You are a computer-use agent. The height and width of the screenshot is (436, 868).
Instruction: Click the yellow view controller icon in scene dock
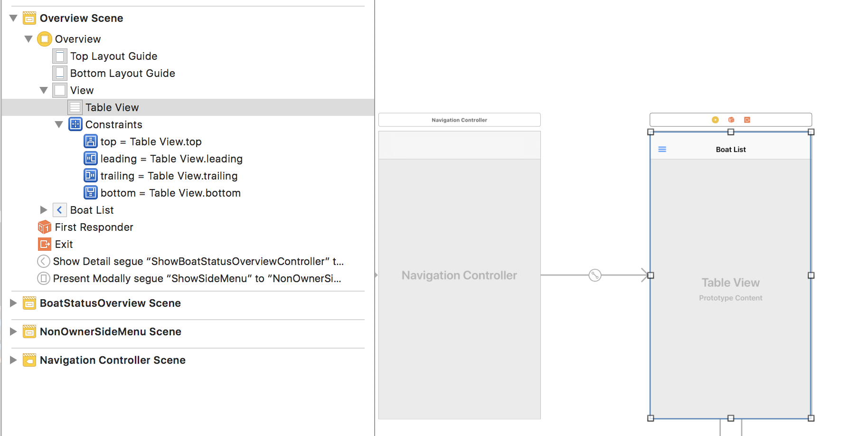(715, 120)
